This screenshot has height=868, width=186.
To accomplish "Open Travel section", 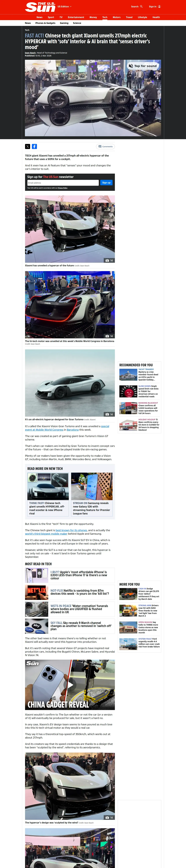I will pos(129,17).
